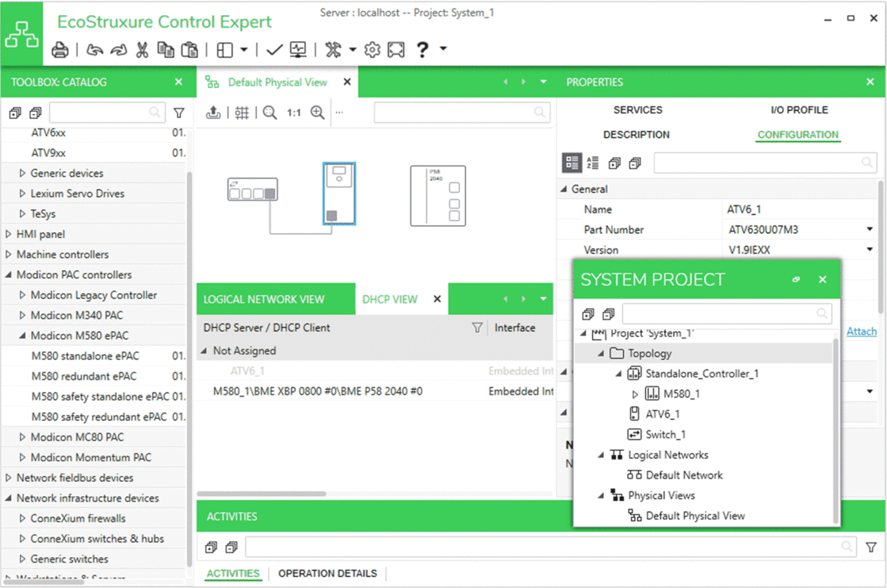Click the Toolbox Catalog search field
This screenshot has width=887, height=588.
pyautogui.click(x=107, y=113)
